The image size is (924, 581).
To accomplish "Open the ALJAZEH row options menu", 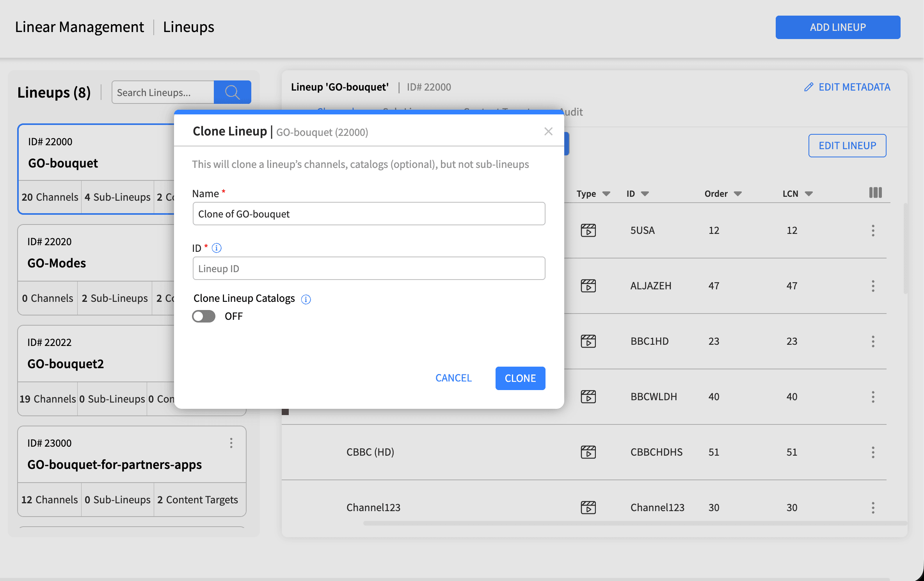I will pos(873,286).
